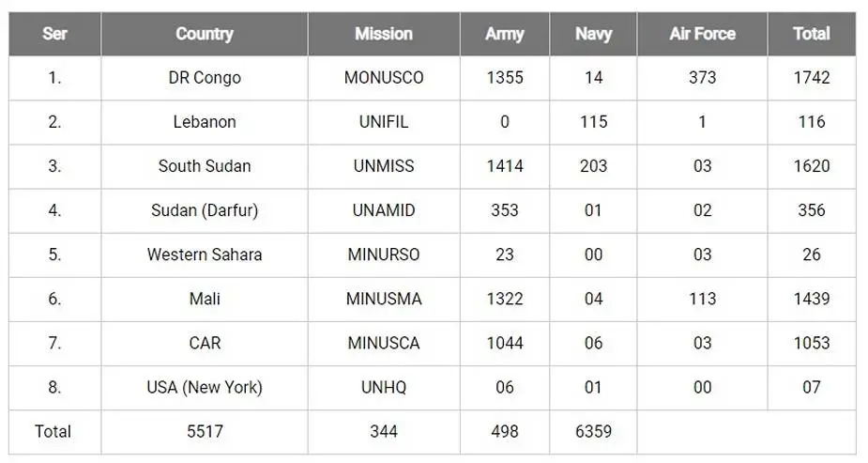868x463 pixels.
Task: Select the Sudan (Darfur) cell
Action: click(204, 210)
